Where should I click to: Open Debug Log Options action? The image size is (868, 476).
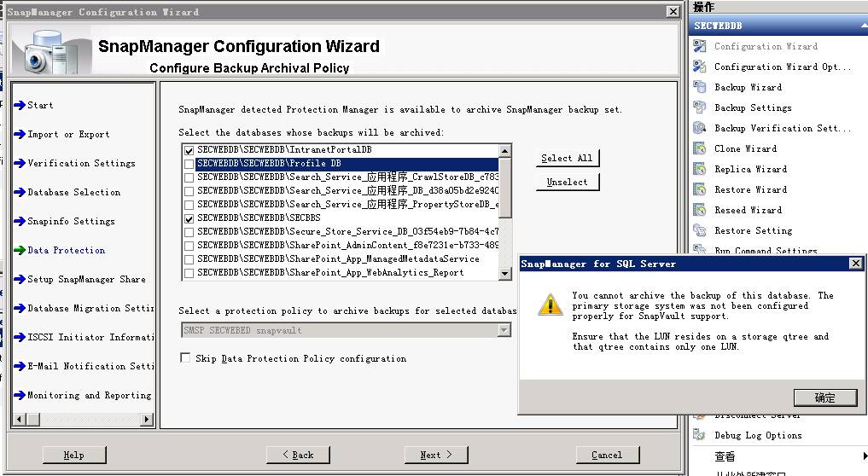(758, 436)
